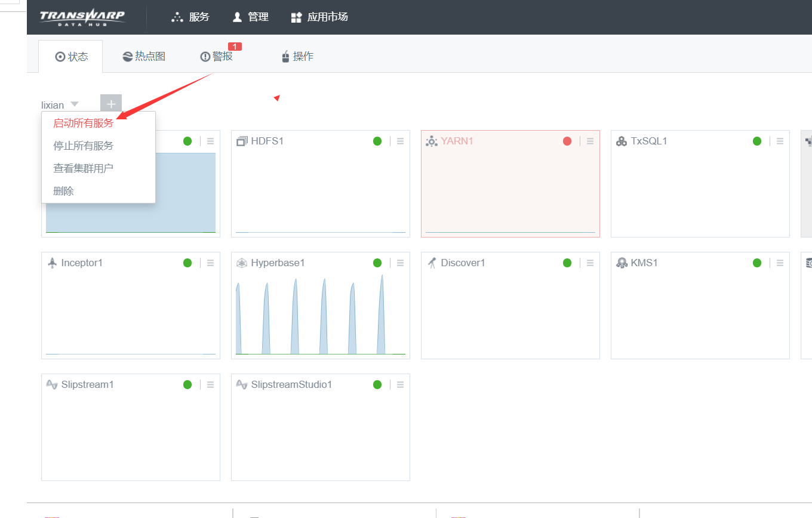
Task: Switch to the 热点图 tab
Action: pos(144,57)
